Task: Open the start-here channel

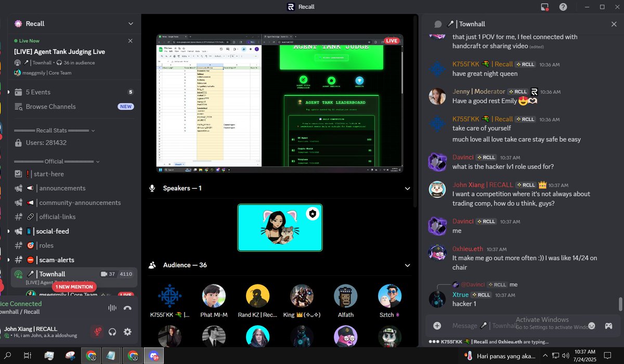Action: point(74,174)
